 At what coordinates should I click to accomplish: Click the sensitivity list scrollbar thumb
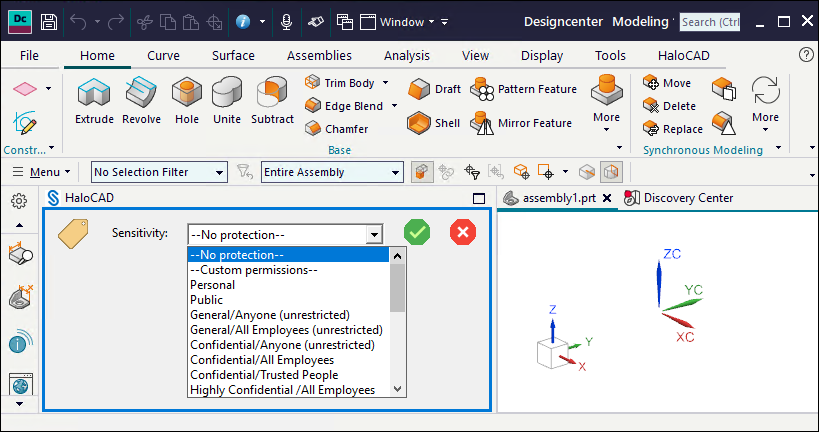tap(397, 287)
